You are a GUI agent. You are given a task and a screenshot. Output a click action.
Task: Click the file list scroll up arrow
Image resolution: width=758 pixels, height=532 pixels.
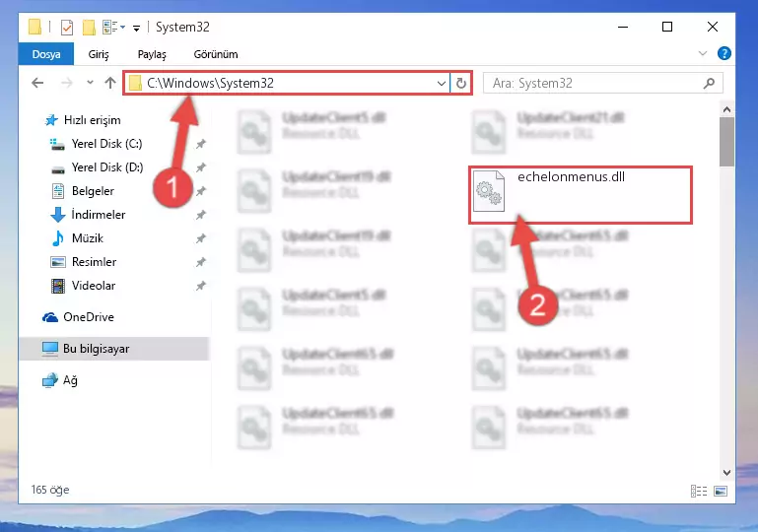726,109
